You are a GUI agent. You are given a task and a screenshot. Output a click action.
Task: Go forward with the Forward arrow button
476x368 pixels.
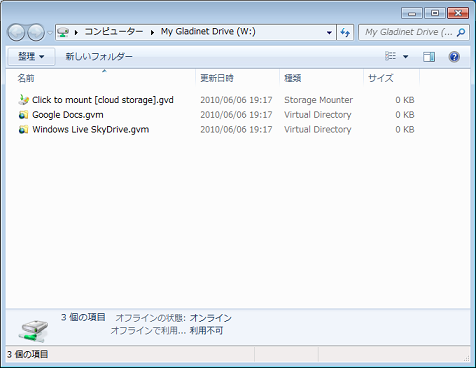(36, 32)
